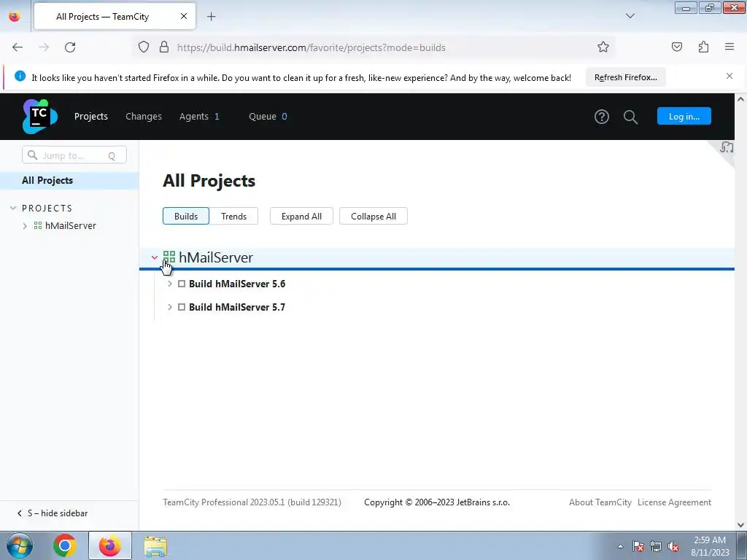Image resolution: width=747 pixels, height=560 pixels.
Task: Open the About TeamCity link
Action: click(x=600, y=502)
